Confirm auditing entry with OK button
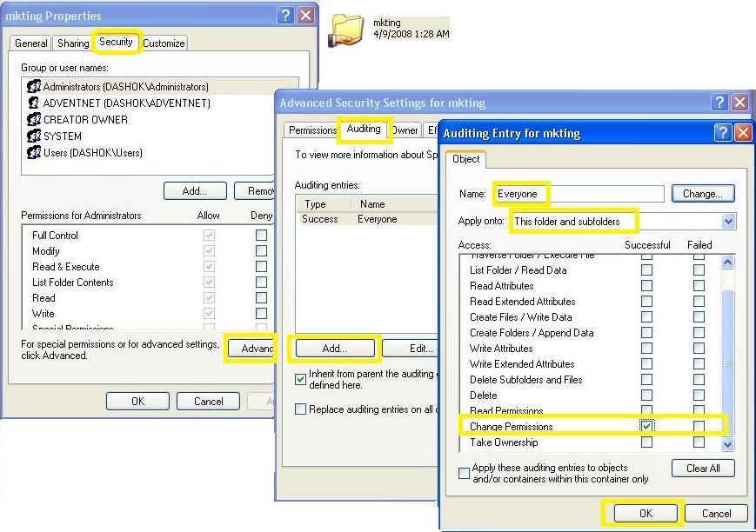This screenshot has height=532, width=756. tap(645, 513)
